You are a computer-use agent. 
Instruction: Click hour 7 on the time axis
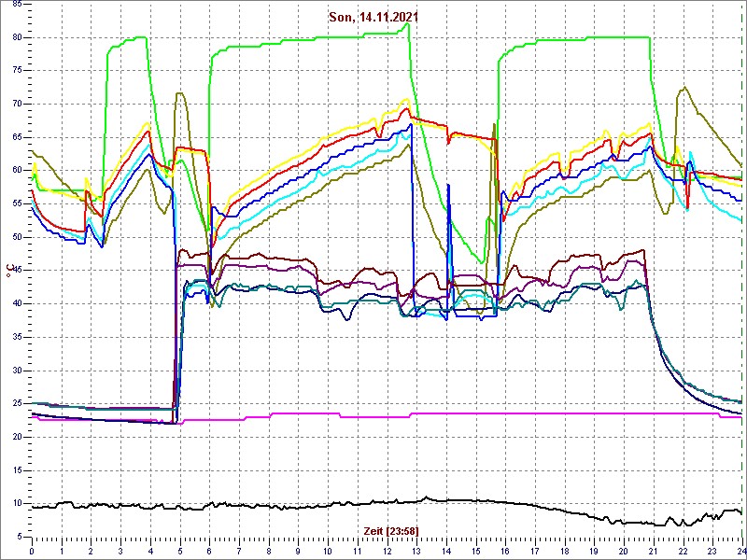point(239,549)
